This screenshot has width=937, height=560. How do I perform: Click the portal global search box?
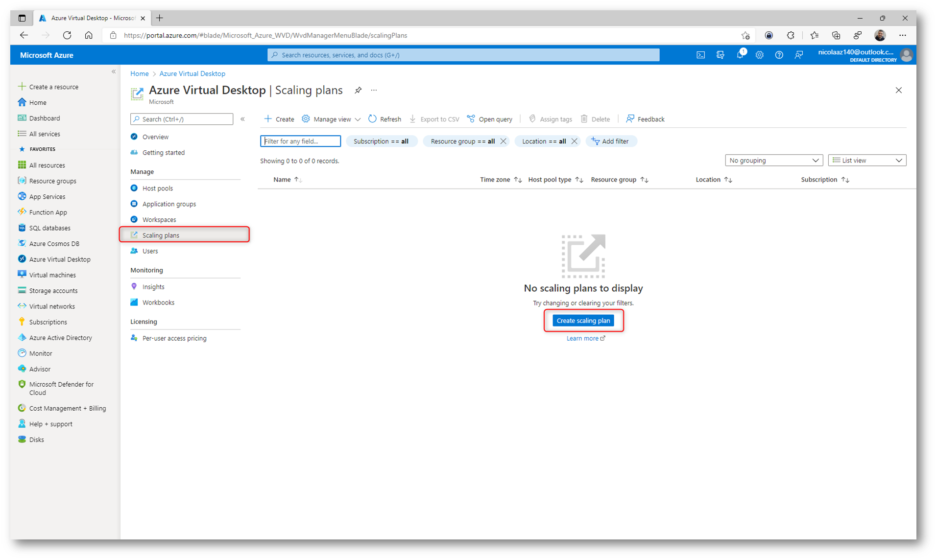tap(463, 55)
